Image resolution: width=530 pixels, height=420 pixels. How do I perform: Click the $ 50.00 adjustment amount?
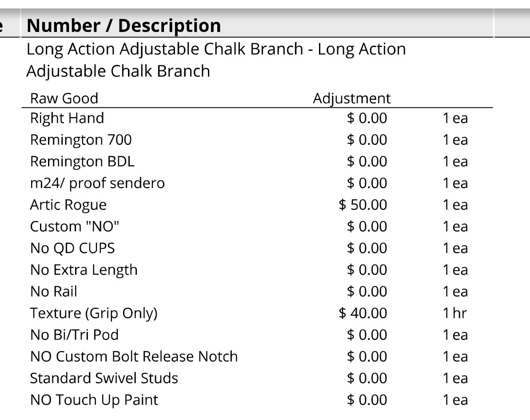point(363,204)
